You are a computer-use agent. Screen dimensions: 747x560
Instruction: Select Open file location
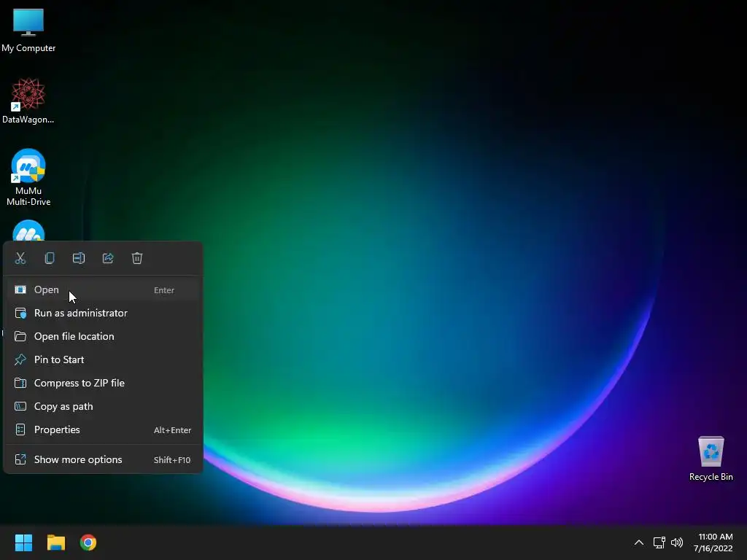pos(103,336)
